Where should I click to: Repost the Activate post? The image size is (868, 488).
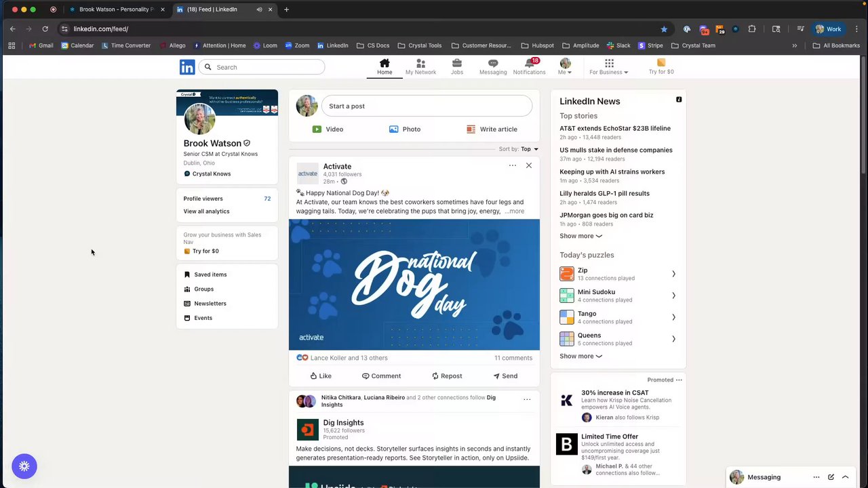447,375
